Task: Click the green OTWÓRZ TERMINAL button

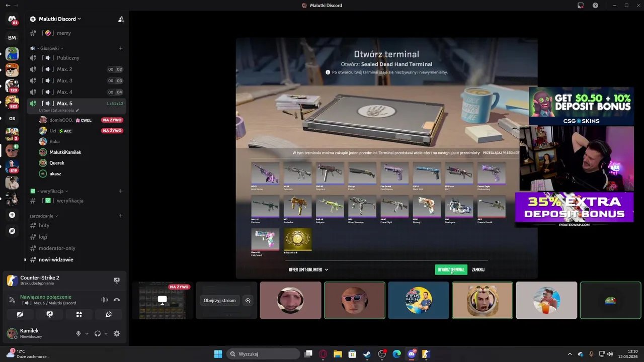Action: point(451,269)
